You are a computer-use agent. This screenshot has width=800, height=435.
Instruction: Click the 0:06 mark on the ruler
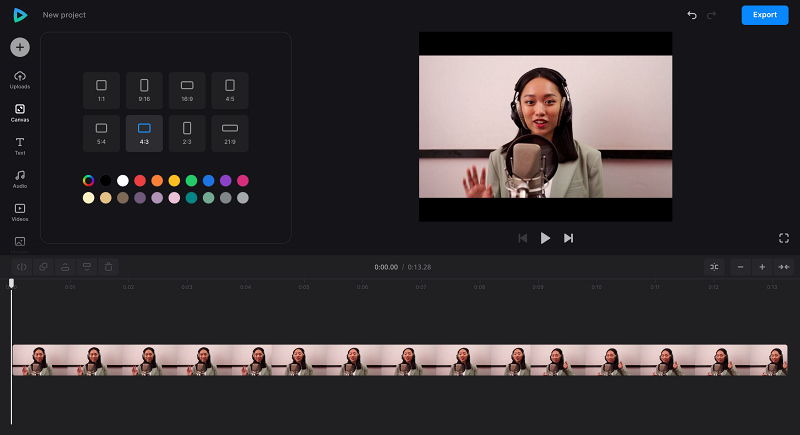click(362, 287)
